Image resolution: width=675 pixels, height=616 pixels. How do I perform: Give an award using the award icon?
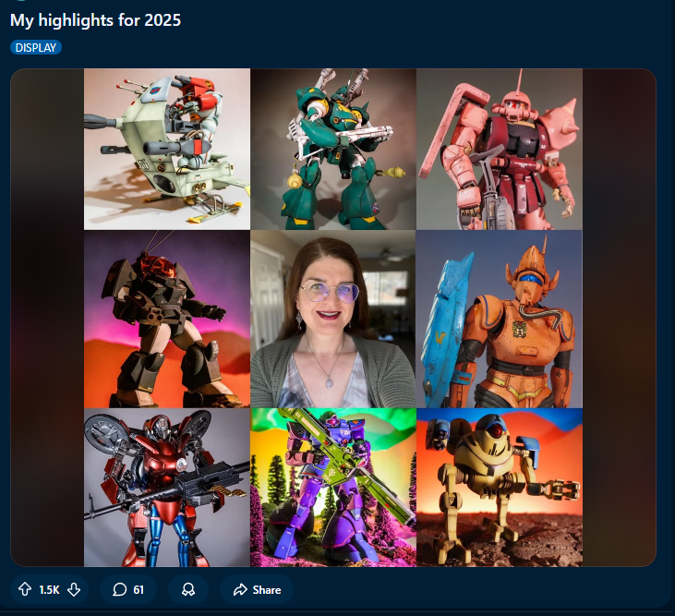tap(188, 589)
